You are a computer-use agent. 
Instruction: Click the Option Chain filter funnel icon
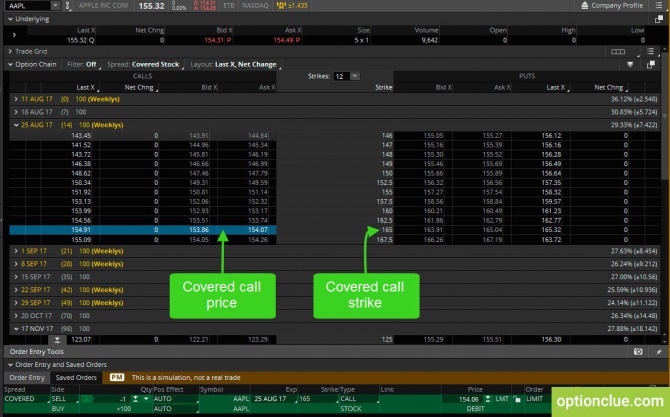pyautogui.click(x=630, y=65)
